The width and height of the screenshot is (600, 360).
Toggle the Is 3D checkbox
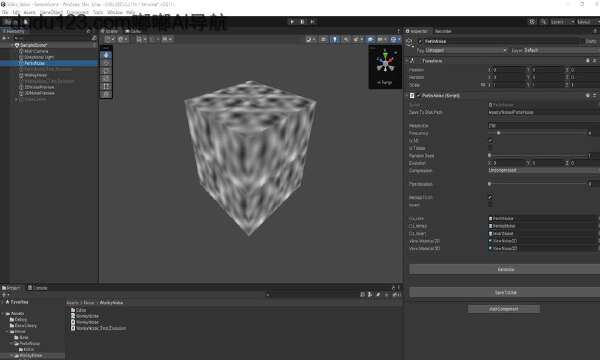point(491,141)
